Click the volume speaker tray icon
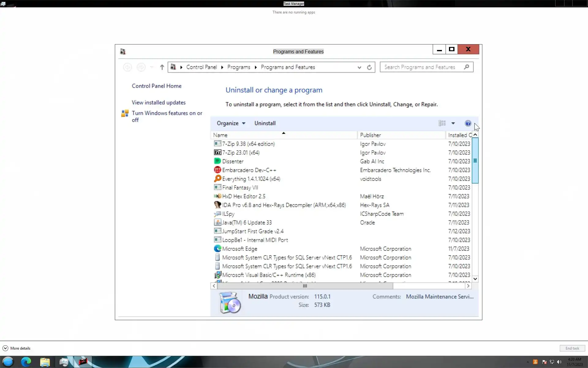 pos(559,362)
